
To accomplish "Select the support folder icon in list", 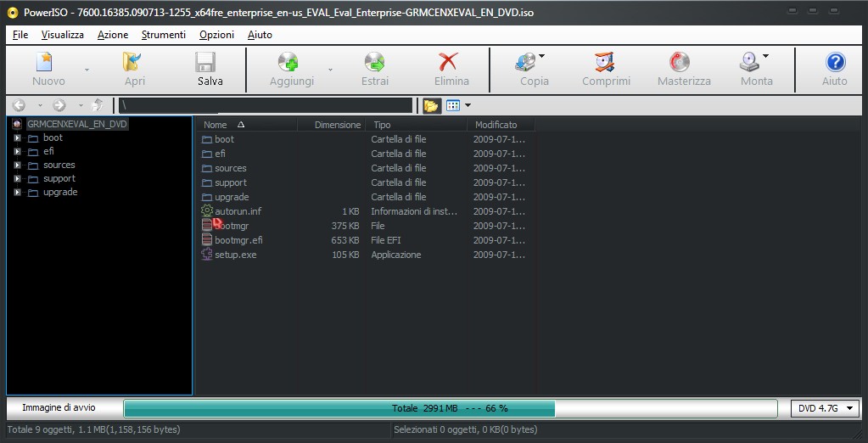I will pyautogui.click(x=207, y=182).
